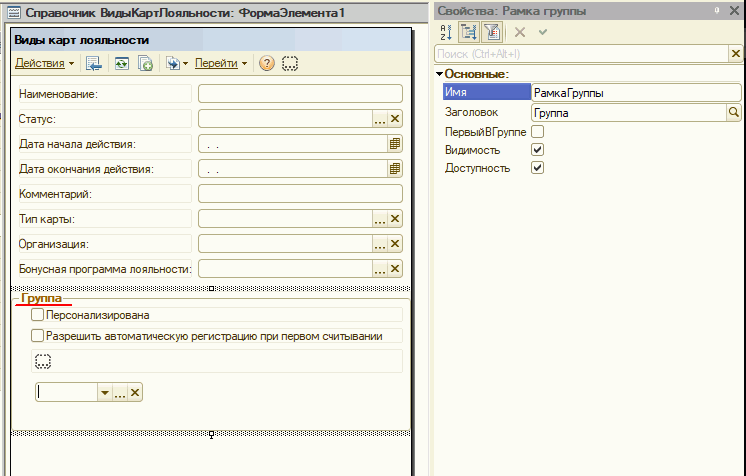Open the Действия menu
This screenshot has width=746, height=476.
pos(44,63)
